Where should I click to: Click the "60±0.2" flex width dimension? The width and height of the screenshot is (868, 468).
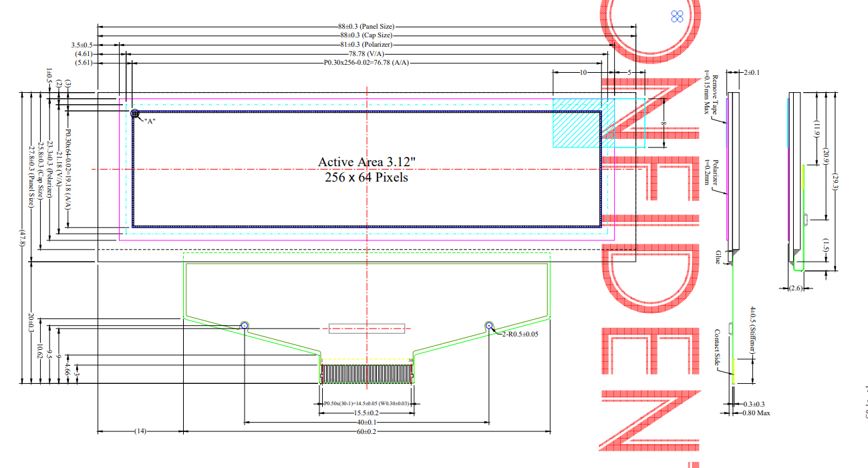(366, 432)
